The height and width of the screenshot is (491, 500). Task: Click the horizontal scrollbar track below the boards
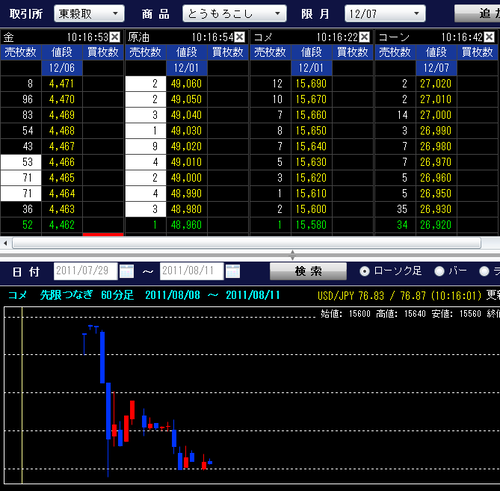click(247, 243)
